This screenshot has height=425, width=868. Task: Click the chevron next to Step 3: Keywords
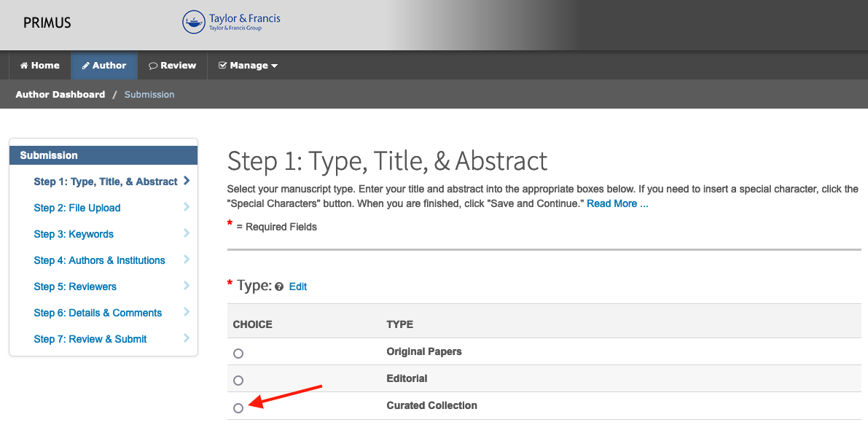187,234
